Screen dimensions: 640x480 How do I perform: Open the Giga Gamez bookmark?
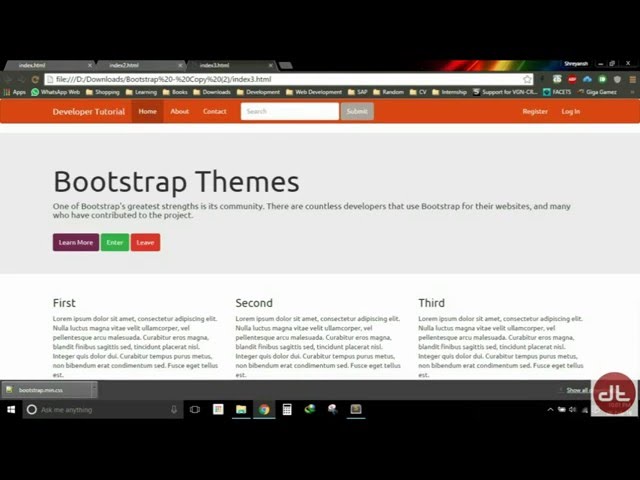point(597,92)
